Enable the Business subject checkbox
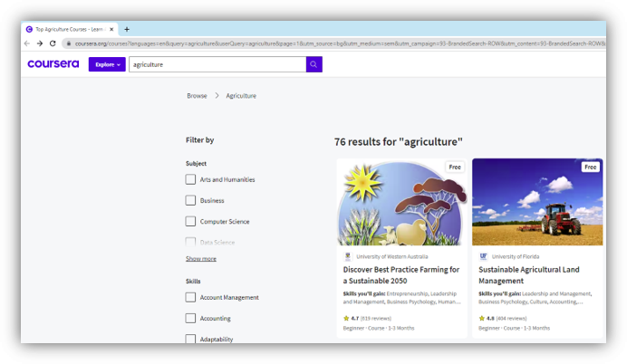 pos(190,200)
